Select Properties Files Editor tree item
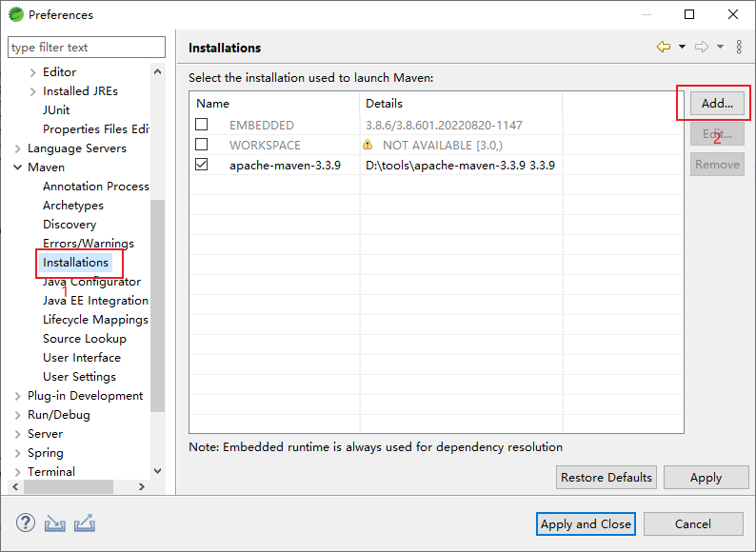 96,129
